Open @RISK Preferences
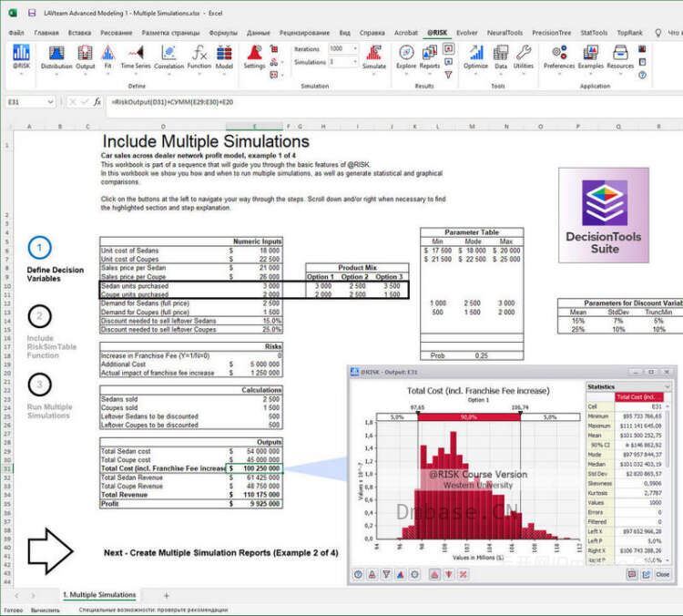 (559, 58)
